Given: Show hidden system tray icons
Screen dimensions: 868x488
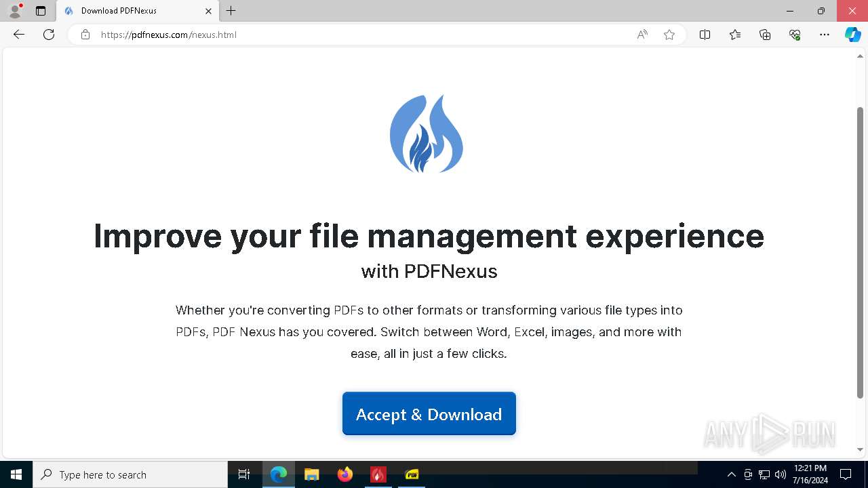Looking at the screenshot, I should pos(731,474).
